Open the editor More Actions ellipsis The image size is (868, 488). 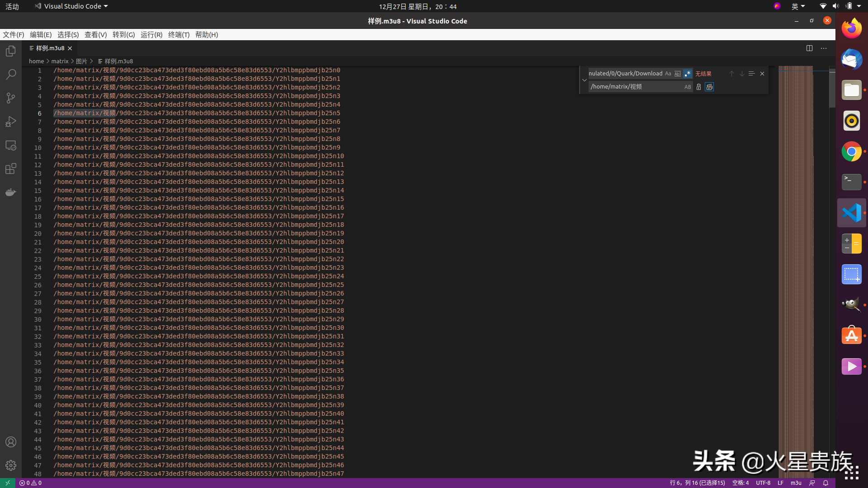[824, 48]
